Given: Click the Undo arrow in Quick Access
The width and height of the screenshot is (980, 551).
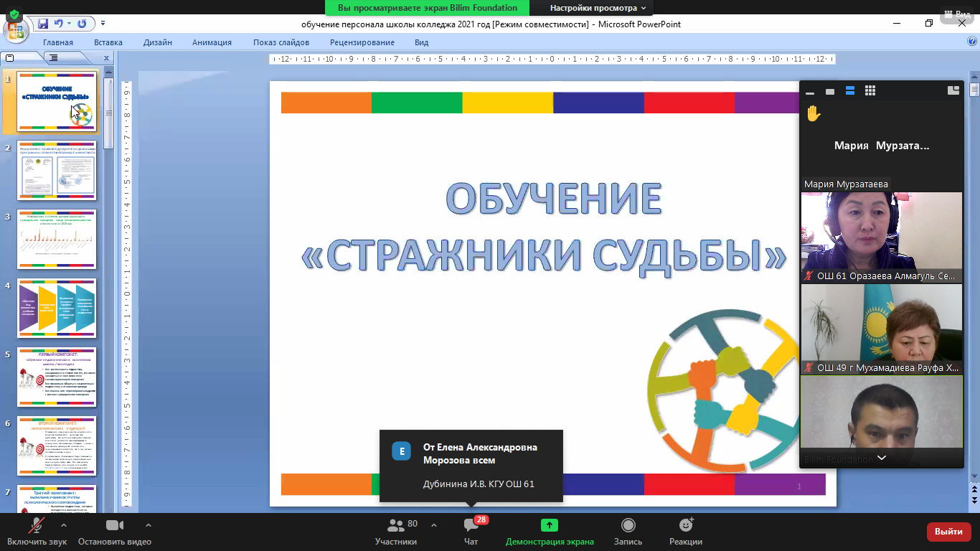Looking at the screenshot, I should pos(59,24).
